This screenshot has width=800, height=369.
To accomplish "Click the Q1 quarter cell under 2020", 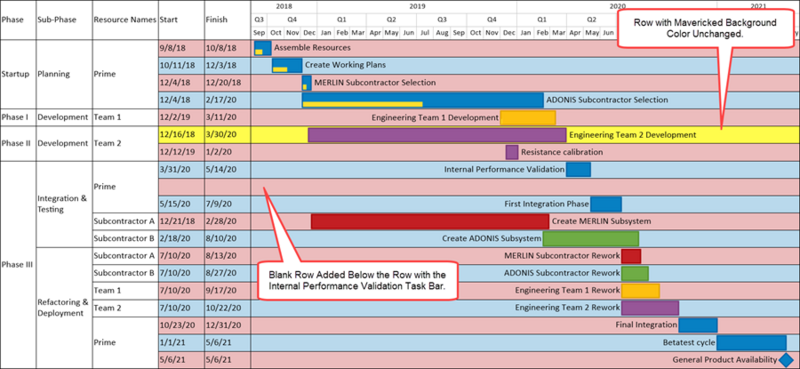I will pyautogui.click(x=541, y=20).
